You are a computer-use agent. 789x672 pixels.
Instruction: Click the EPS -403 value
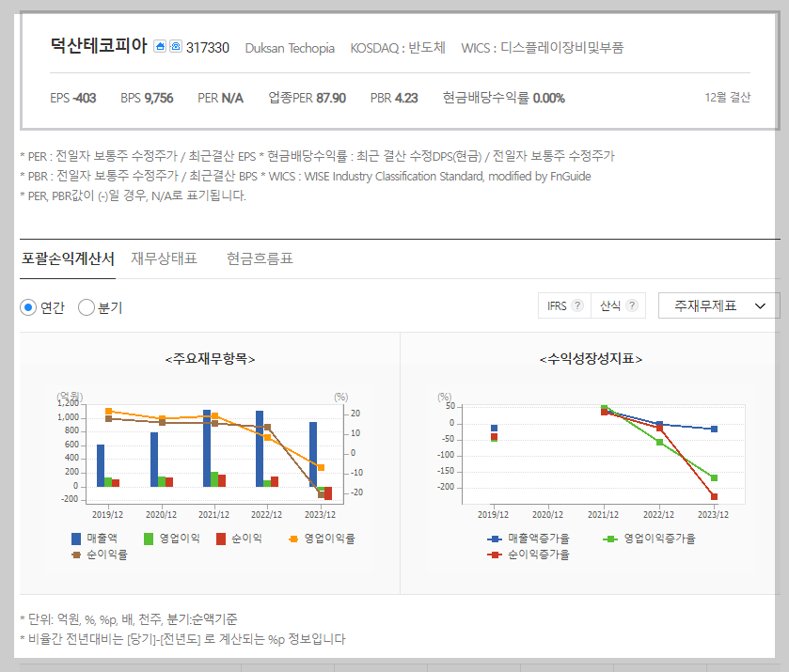(x=73, y=98)
